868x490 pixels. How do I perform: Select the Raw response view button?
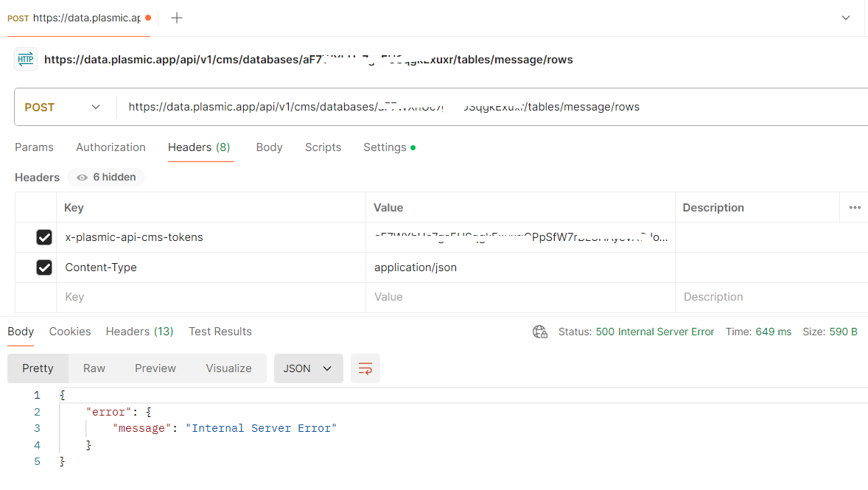point(94,368)
